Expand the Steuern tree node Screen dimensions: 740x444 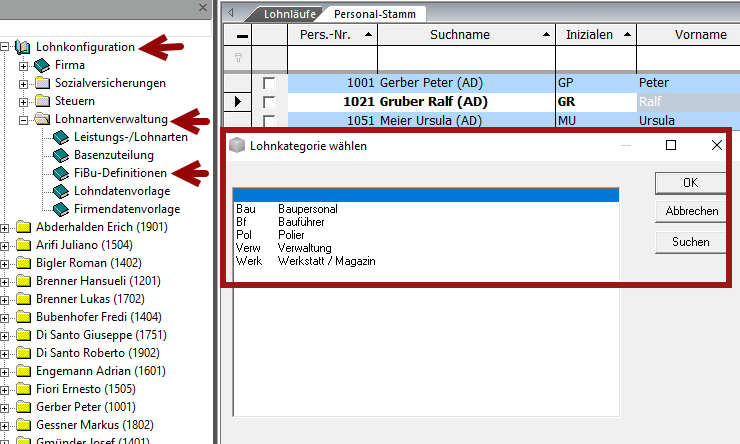[x=24, y=101]
